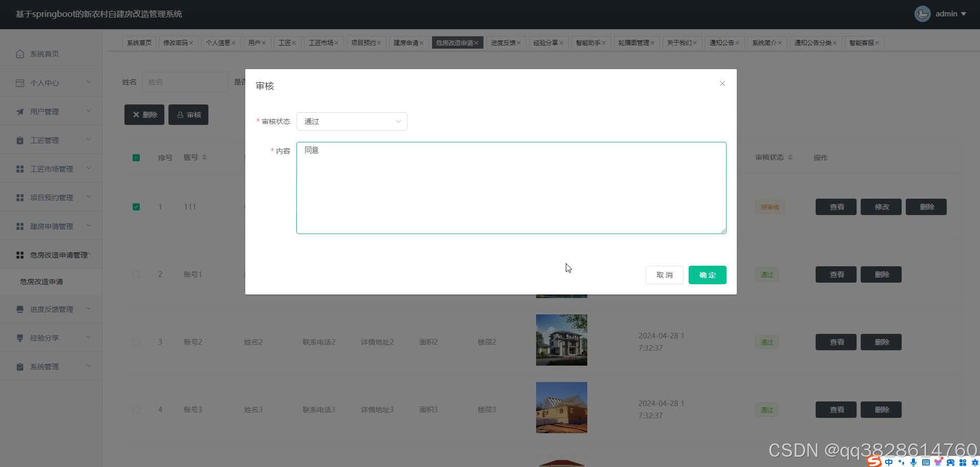Open the construction photo thumbnail in 账号3 row

coord(561,408)
